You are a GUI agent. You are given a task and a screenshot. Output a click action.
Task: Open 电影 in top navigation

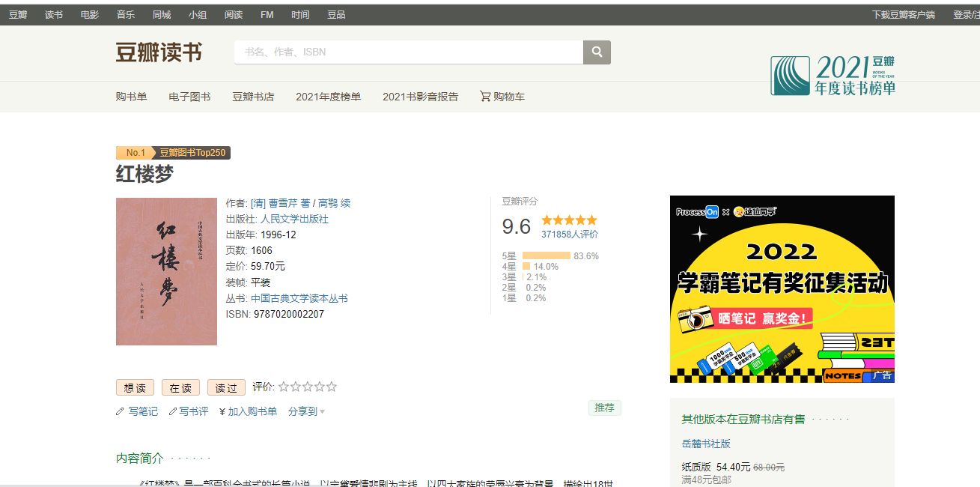pos(90,15)
